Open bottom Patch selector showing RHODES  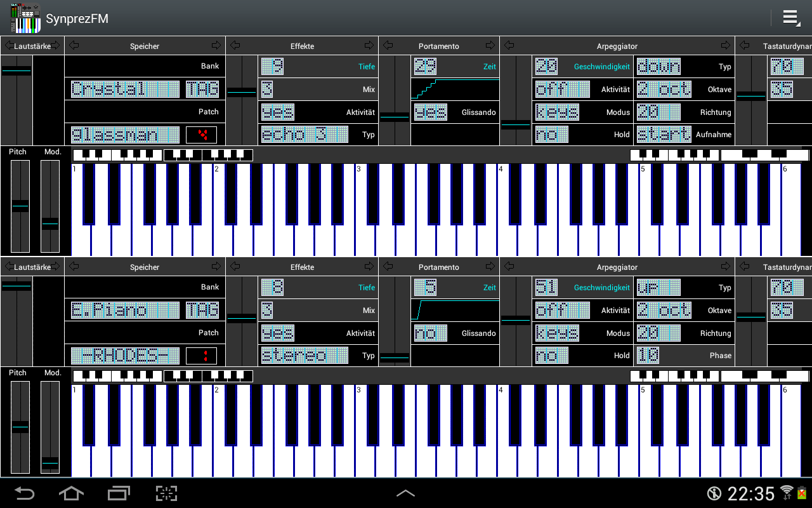pyautogui.click(x=124, y=355)
